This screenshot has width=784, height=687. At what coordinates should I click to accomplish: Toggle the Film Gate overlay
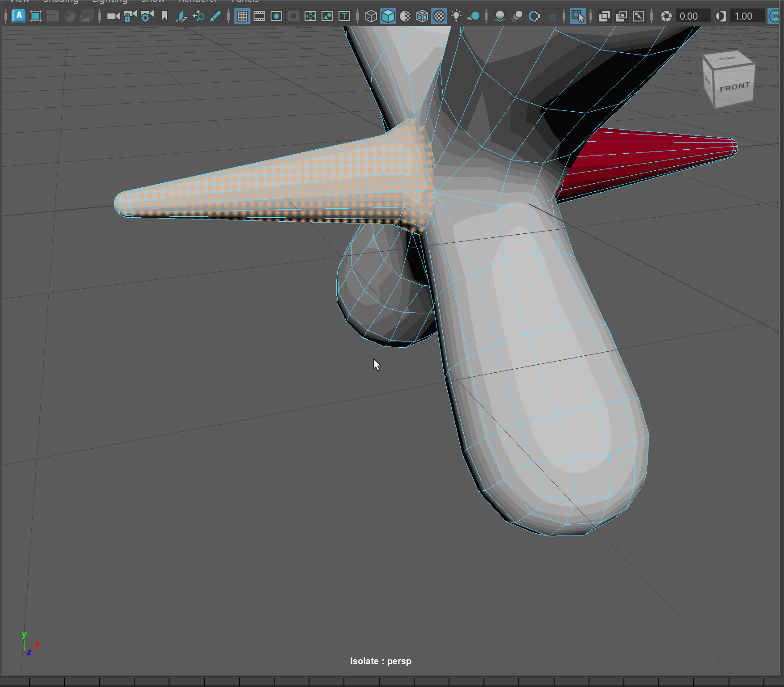point(259,17)
